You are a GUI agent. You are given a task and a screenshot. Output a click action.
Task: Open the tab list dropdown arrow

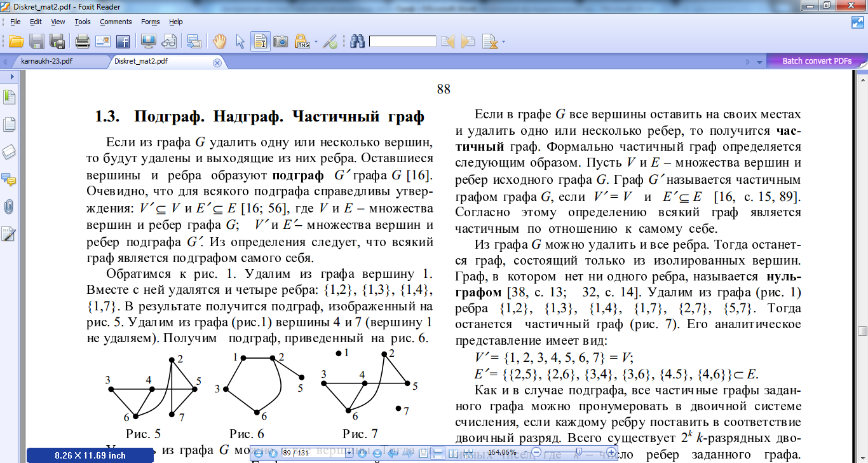[759, 62]
